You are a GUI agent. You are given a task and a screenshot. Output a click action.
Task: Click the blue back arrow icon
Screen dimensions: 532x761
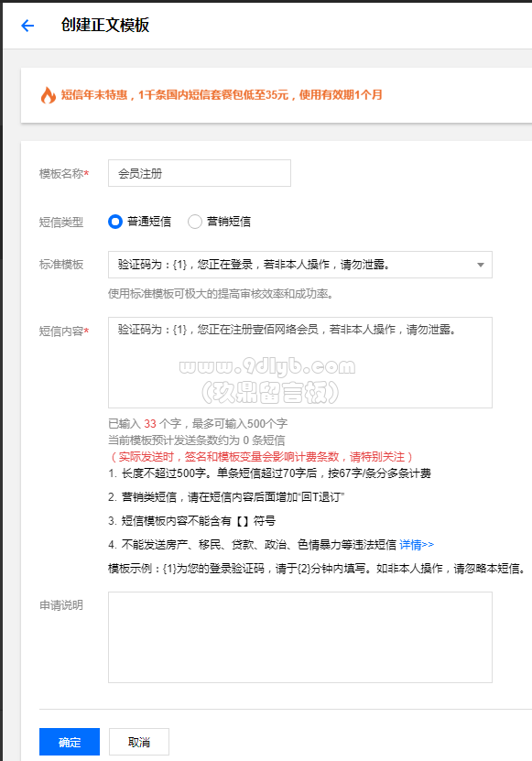pos(27,26)
